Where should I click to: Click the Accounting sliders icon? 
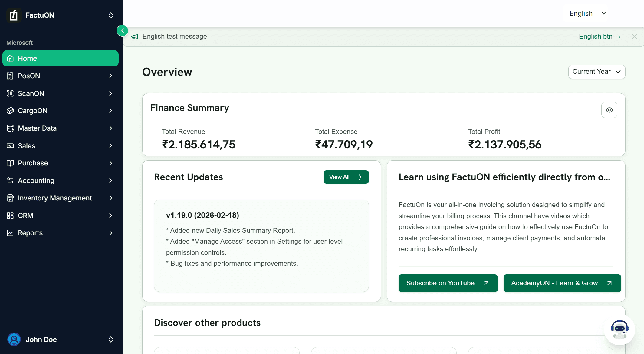[10, 180]
